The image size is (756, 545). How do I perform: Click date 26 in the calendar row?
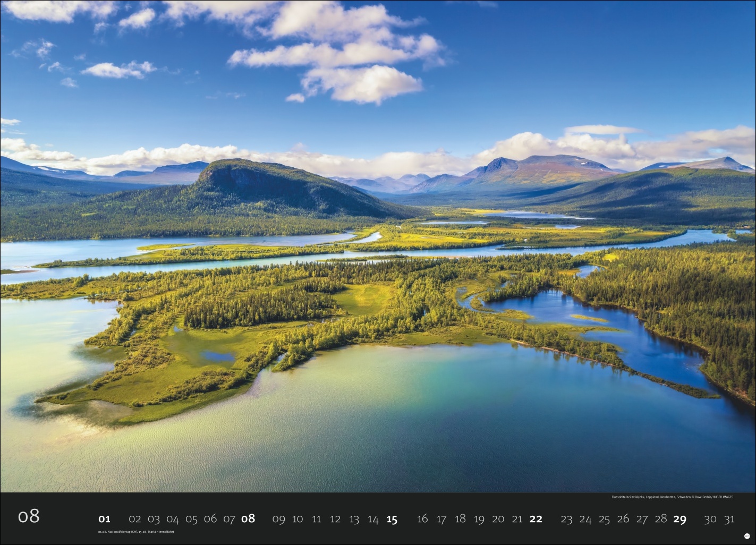623,519
